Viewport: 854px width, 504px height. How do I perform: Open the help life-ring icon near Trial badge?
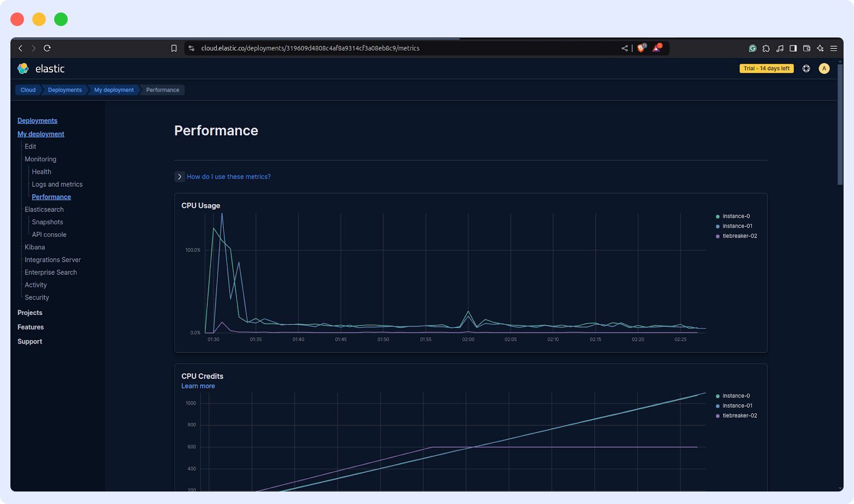pyautogui.click(x=806, y=68)
